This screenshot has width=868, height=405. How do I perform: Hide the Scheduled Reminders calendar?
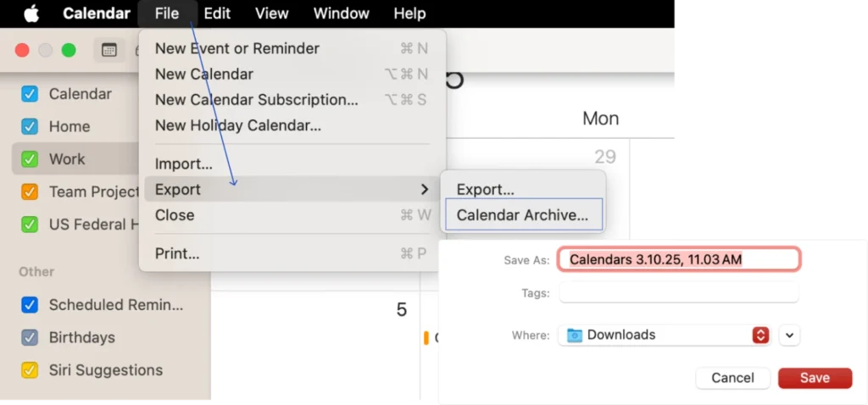click(30, 305)
